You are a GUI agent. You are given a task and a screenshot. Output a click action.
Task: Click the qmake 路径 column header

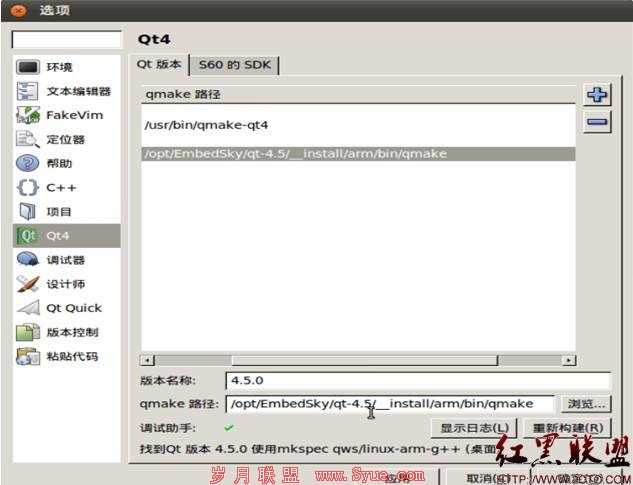(x=358, y=94)
